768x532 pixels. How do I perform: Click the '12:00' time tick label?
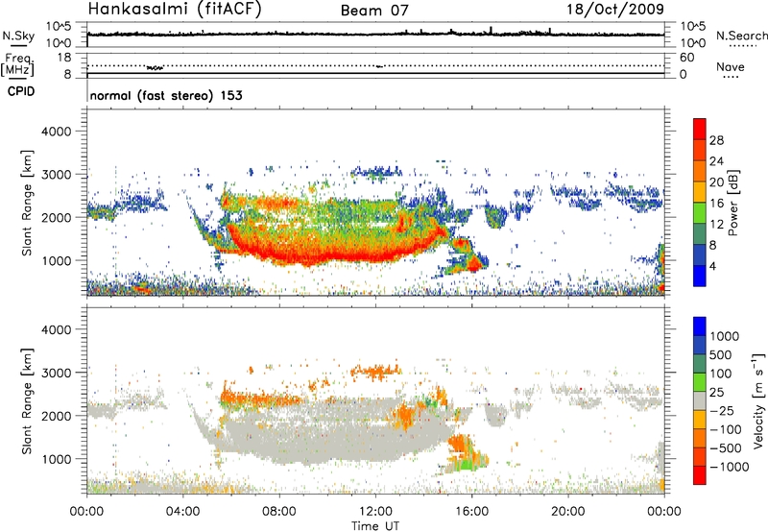(375, 512)
